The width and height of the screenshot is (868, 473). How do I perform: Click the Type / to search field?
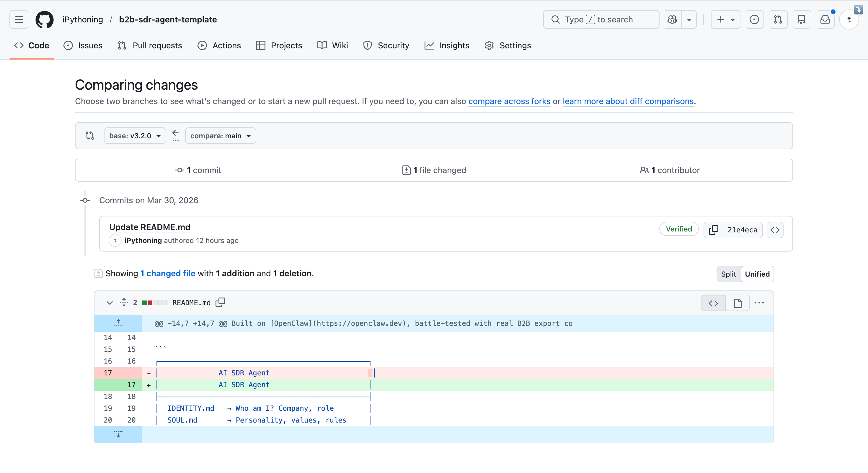(x=601, y=19)
